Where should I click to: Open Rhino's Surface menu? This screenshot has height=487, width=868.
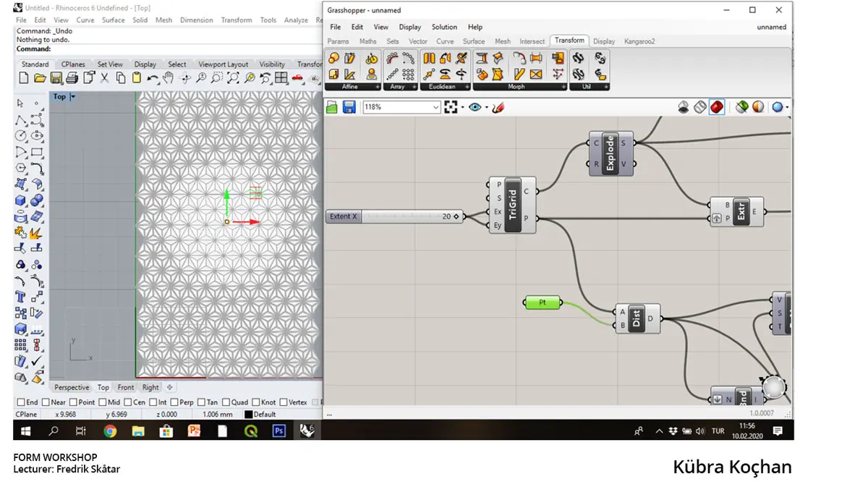[x=113, y=20]
